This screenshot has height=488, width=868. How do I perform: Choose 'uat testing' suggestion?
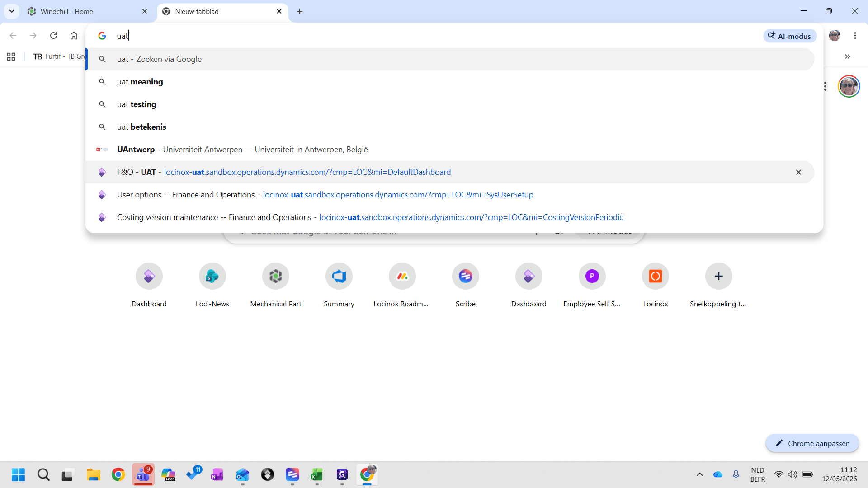(450, 104)
